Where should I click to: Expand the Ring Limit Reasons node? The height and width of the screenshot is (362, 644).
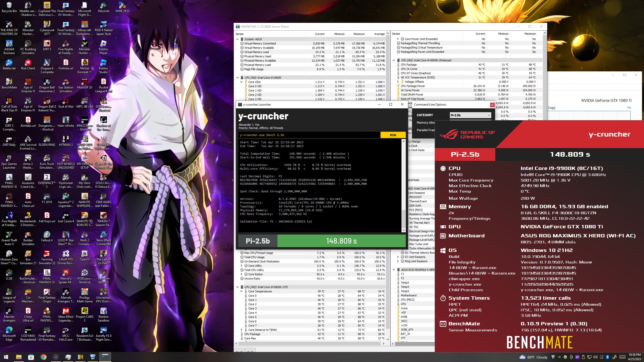tap(398, 261)
